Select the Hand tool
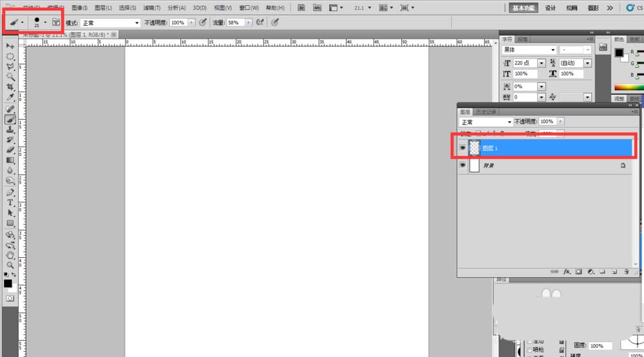This screenshot has width=644, height=357. (x=10, y=255)
